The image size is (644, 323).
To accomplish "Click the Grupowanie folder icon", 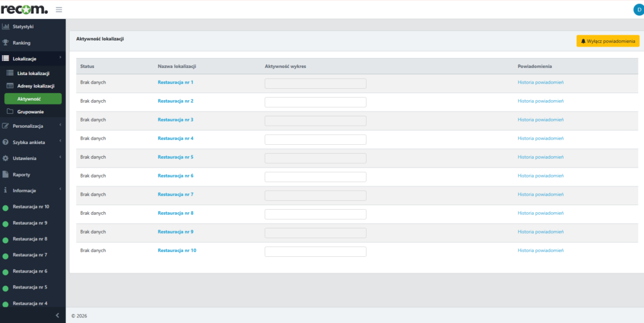I will pos(10,111).
